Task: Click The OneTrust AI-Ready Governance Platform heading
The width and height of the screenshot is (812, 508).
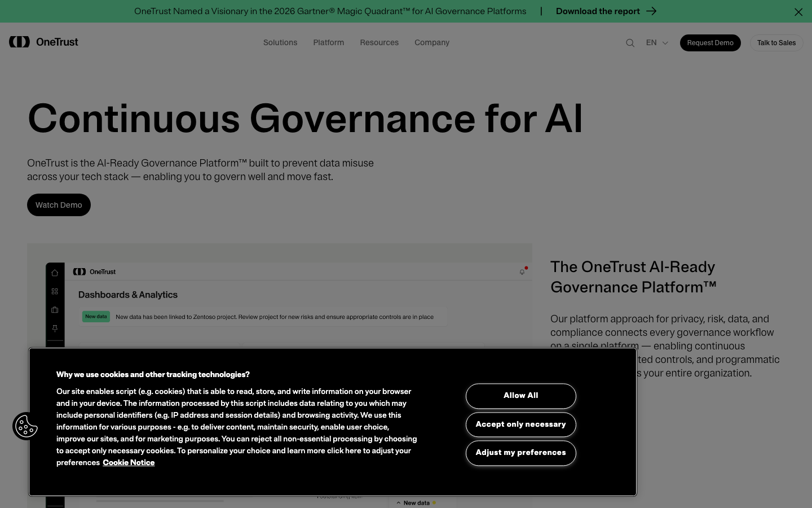Action: coord(633,277)
